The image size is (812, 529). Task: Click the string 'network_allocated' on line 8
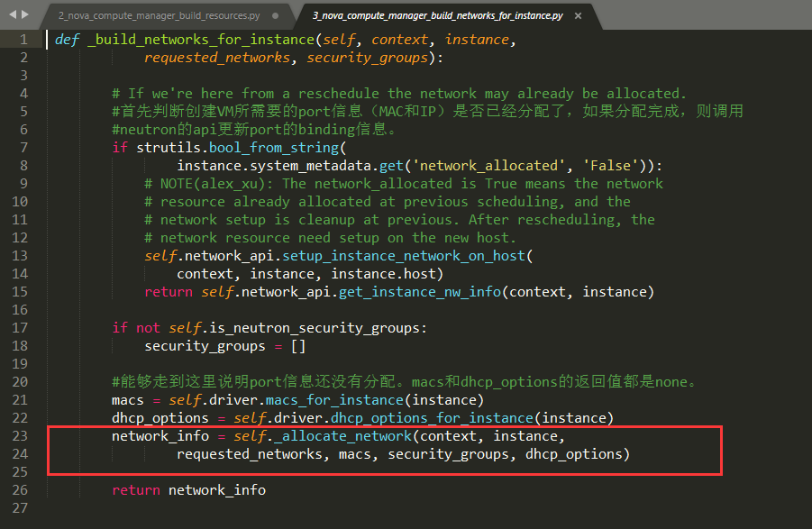488,166
